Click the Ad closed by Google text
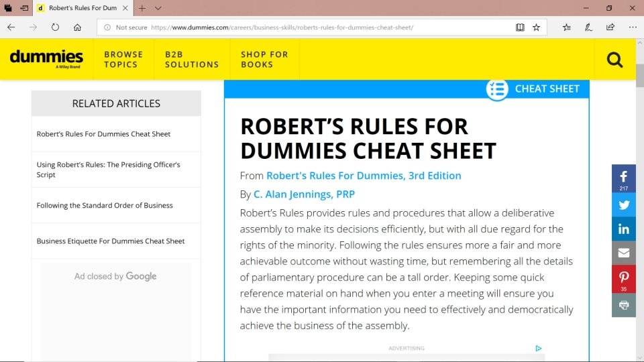Image resolution: width=644 pixels, height=362 pixels. point(115,276)
